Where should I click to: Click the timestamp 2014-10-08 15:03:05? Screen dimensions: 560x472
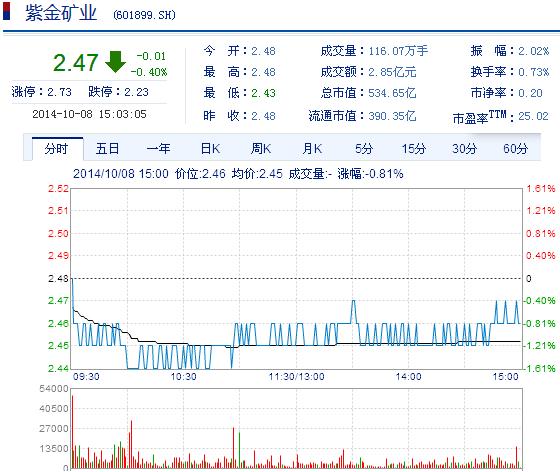click(89, 114)
